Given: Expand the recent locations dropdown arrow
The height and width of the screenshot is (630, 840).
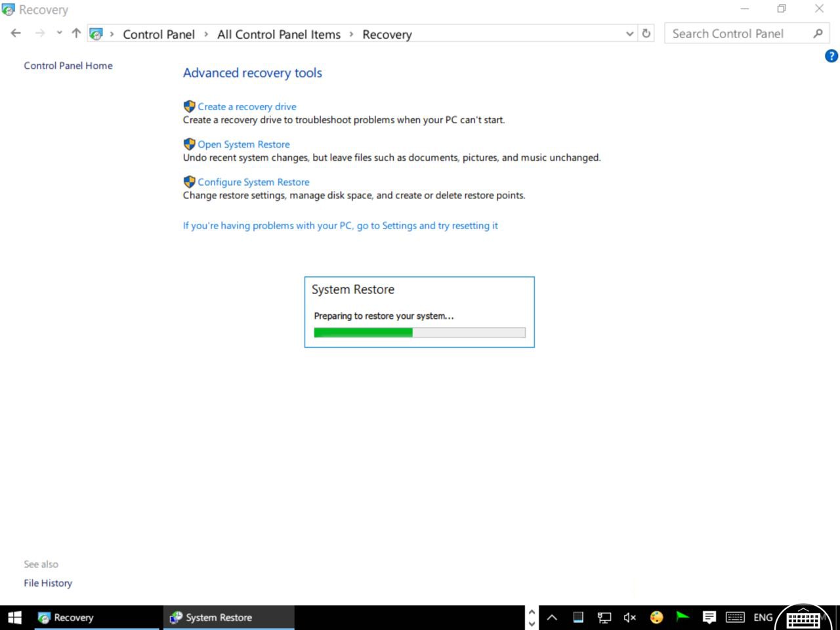Looking at the screenshot, I should (x=59, y=33).
